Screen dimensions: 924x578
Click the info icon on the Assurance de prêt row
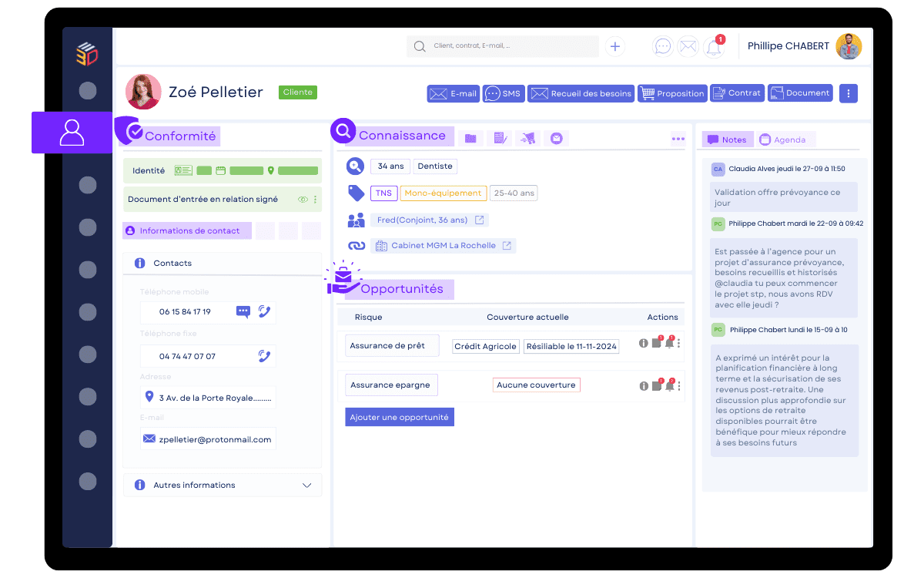tap(644, 343)
